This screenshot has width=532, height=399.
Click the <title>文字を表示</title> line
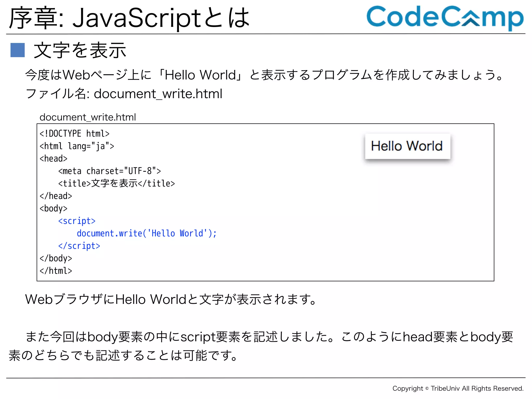tap(116, 183)
